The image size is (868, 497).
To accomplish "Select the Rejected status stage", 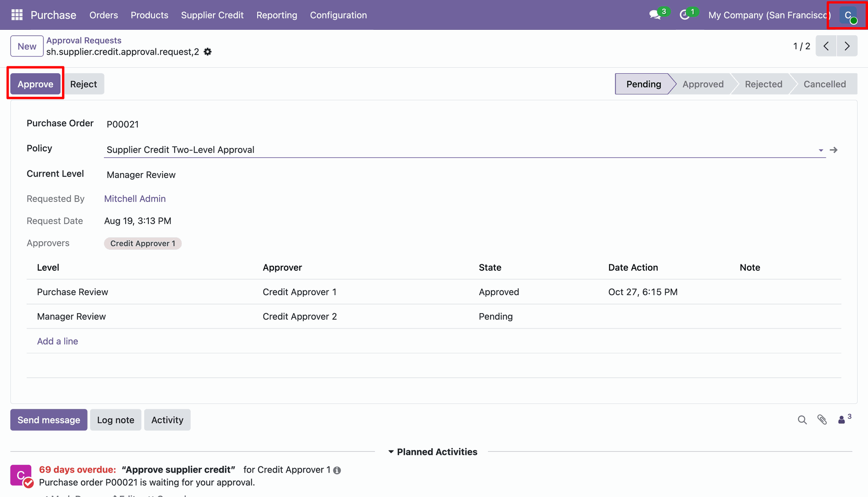I will click(x=764, y=84).
